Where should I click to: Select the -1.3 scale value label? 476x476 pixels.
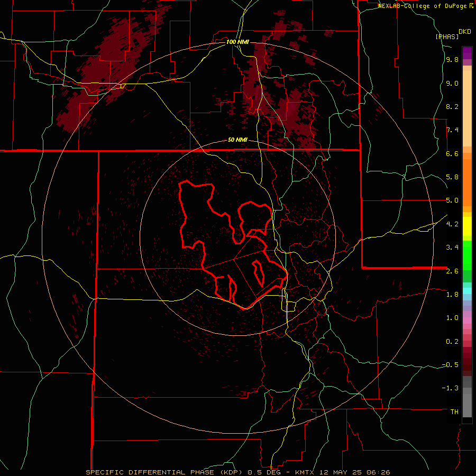click(x=450, y=388)
